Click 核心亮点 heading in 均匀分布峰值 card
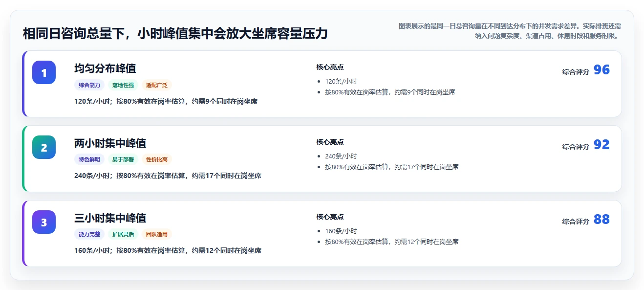644x290 pixels. tap(330, 67)
